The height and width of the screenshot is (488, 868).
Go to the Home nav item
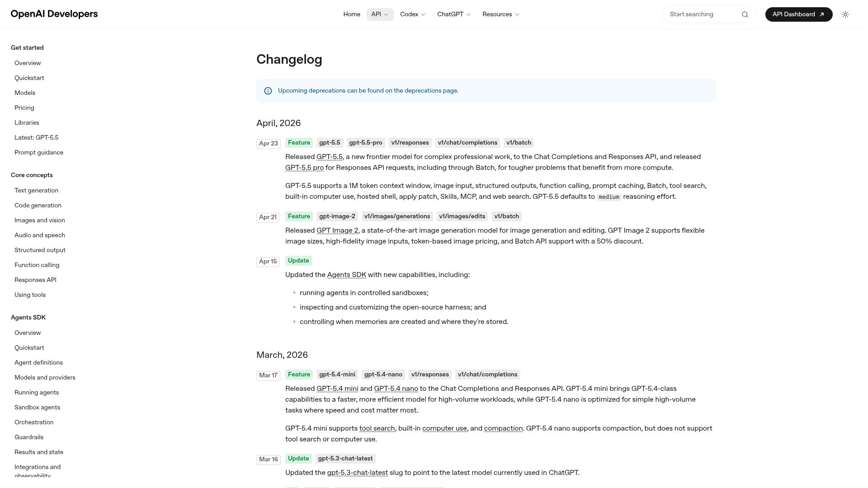(x=352, y=14)
